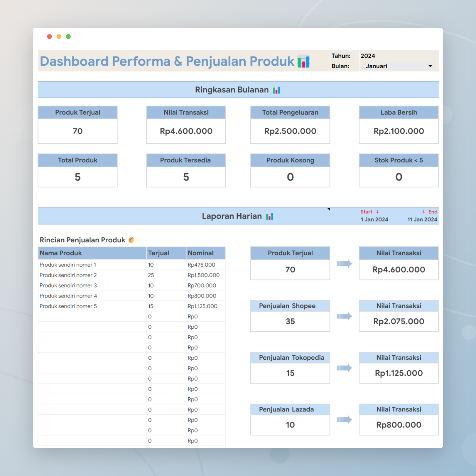The image size is (476, 476).
Task: Click the Penjualan Shopee value 35
Action: (x=290, y=321)
